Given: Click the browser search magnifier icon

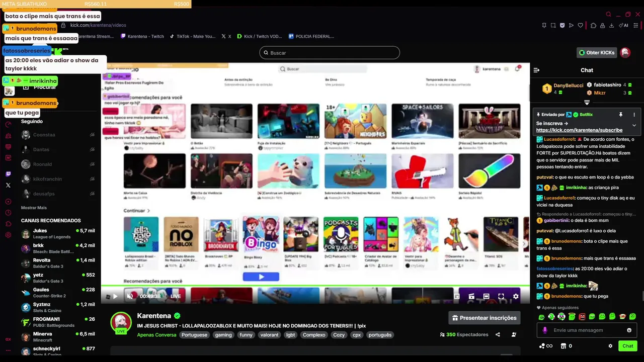Looking at the screenshot, I should (608, 15).
